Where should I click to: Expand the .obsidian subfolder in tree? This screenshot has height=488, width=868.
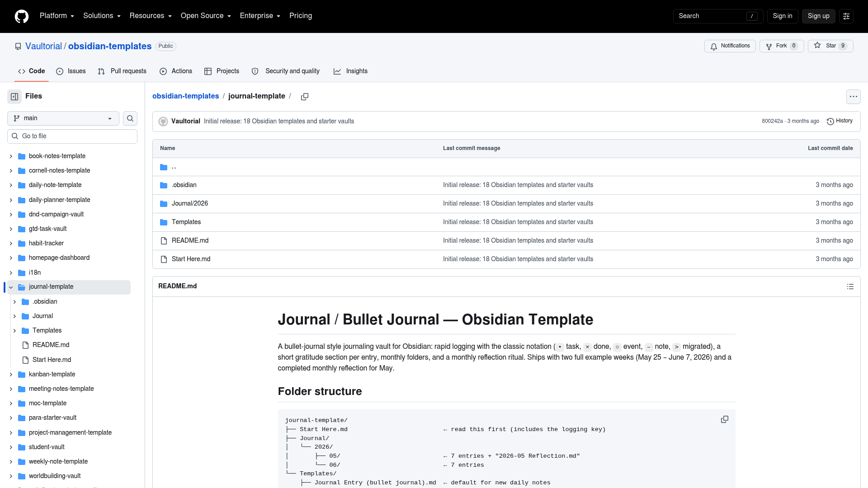tap(14, 302)
